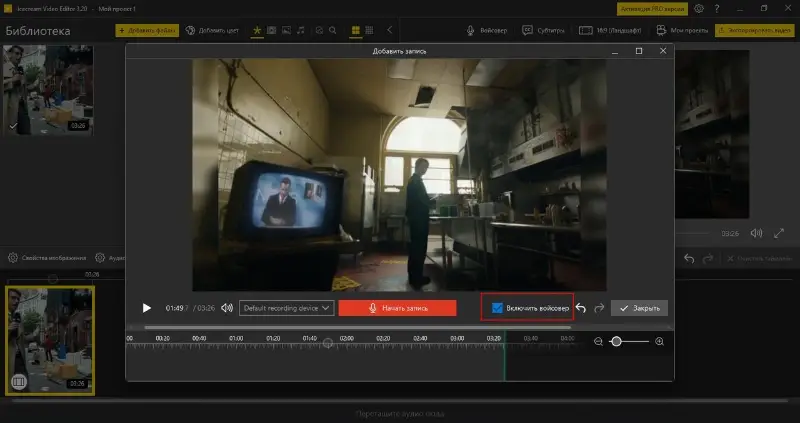The image size is (800, 423).
Task: Maximize the Добавить запись dialog
Action: (639, 51)
